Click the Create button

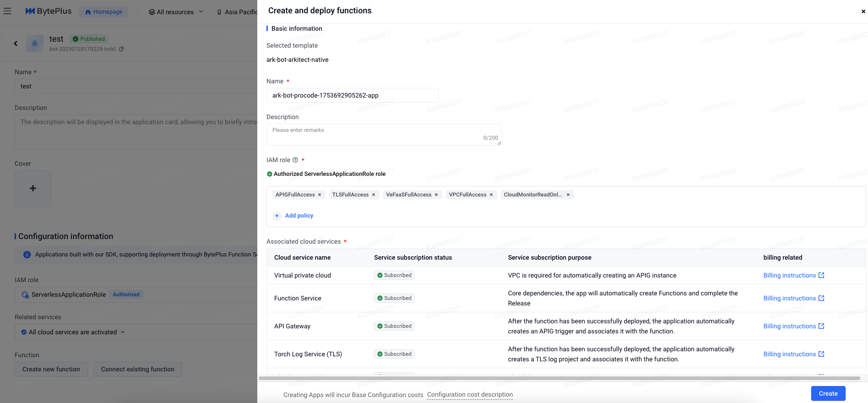pos(828,393)
